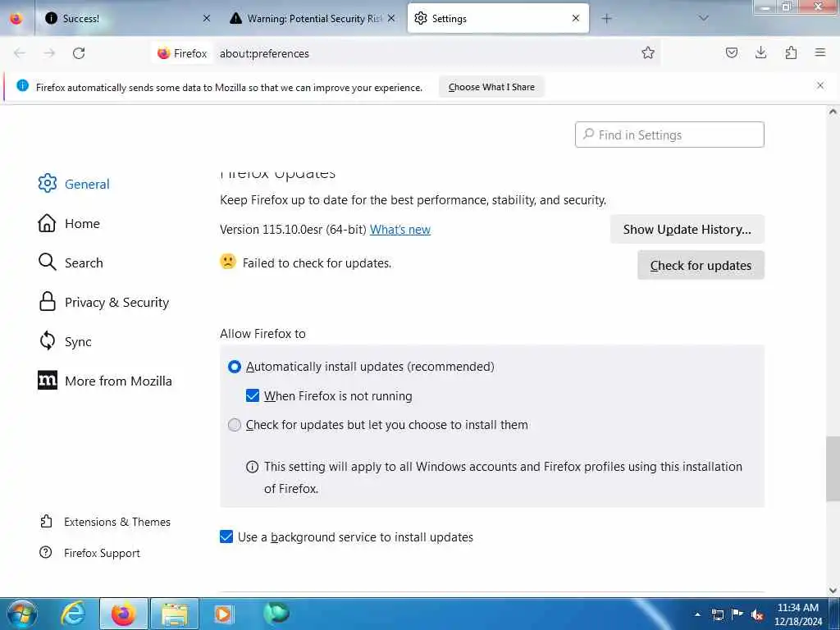The width and height of the screenshot is (840, 630).
Task: Open Firefox Support link
Action: click(90, 553)
